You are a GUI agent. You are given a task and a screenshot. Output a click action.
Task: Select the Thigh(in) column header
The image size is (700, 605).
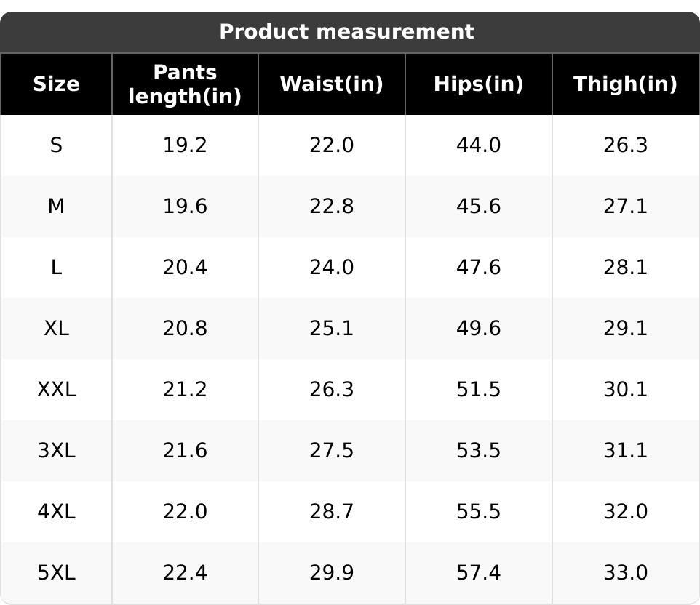(x=625, y=84)
